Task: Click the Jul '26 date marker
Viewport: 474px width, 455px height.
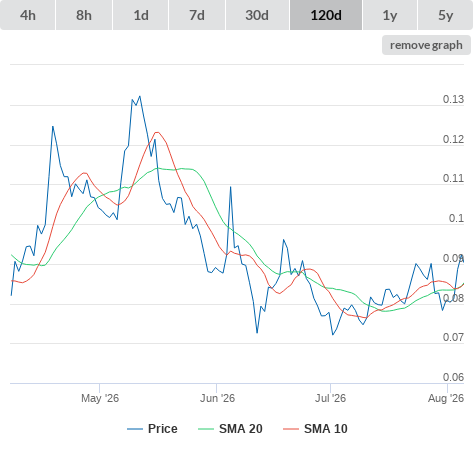Action: tap(330, 398)
